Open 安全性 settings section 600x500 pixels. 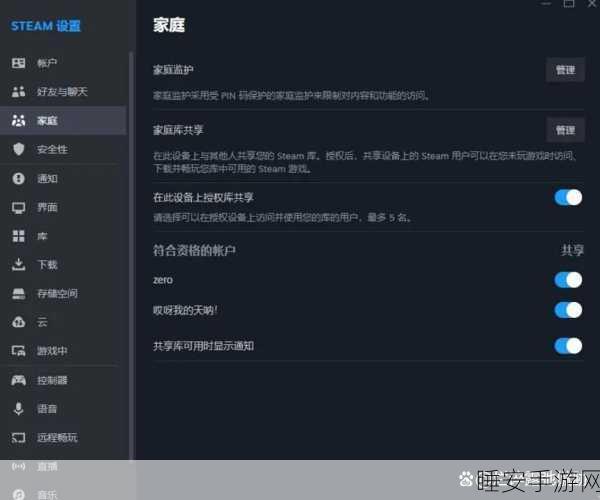[x=63, y=149]
